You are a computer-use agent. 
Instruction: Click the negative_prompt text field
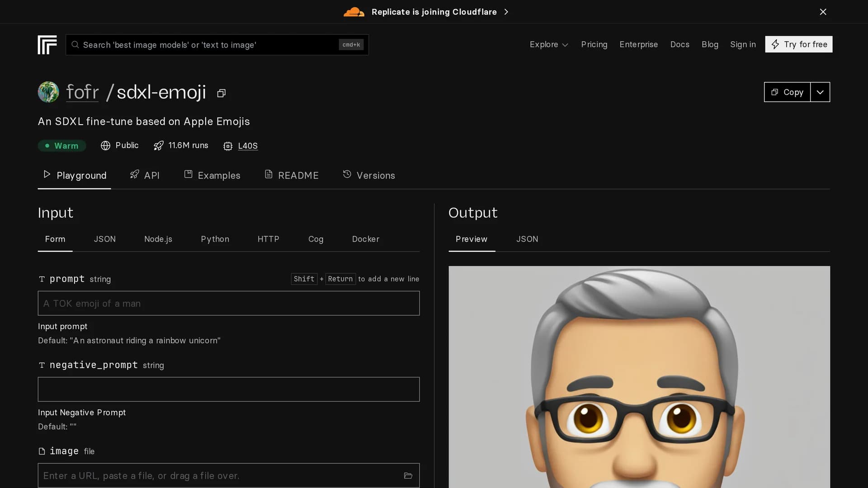tap(229, 389)
